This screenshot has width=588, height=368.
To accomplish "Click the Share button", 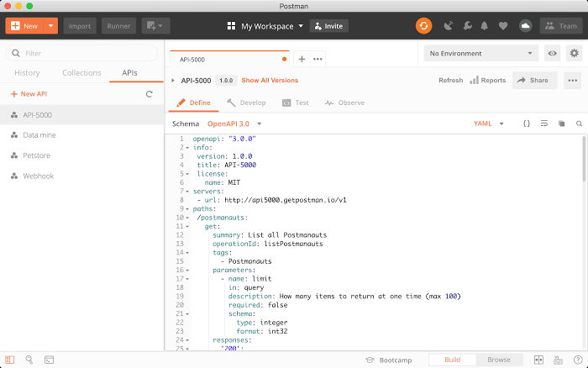I will [535, 81].
